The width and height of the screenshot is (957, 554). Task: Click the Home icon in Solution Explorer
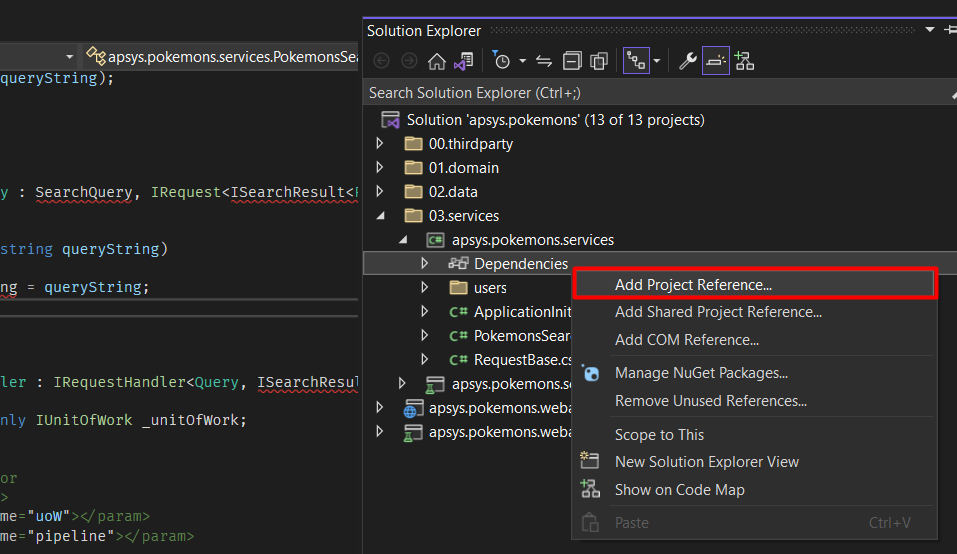click(436, 61)
